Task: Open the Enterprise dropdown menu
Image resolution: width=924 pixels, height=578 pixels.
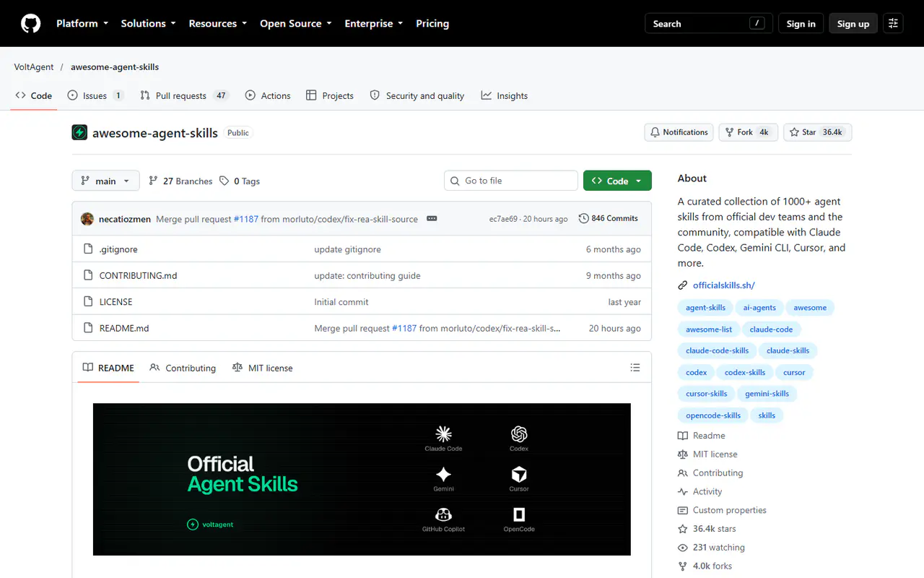Action: coord(374,23)
